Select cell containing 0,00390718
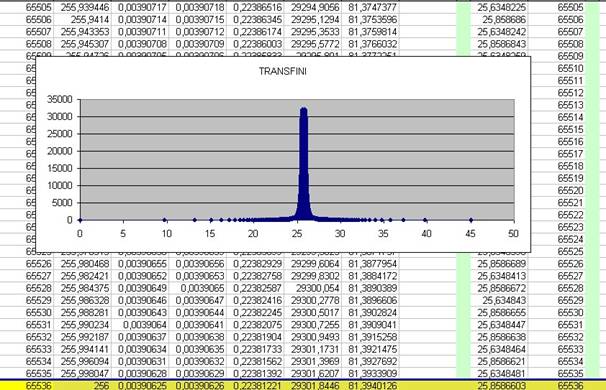This screenshot has width=606, height=390. (198, 7)
